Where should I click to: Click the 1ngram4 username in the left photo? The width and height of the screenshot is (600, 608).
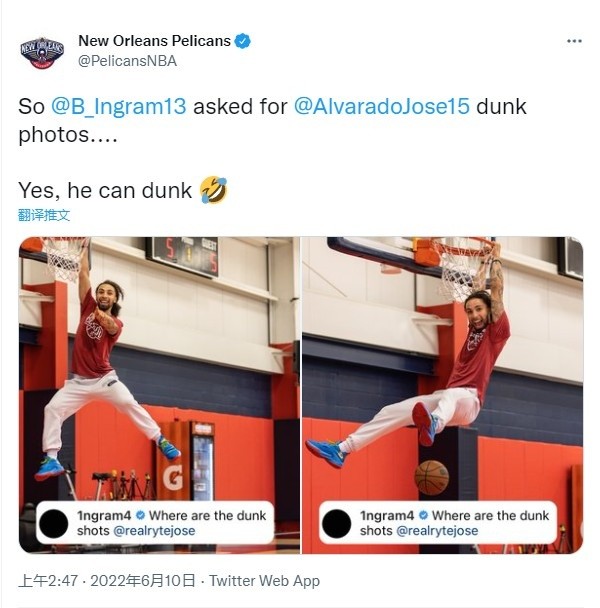[104, 515]
